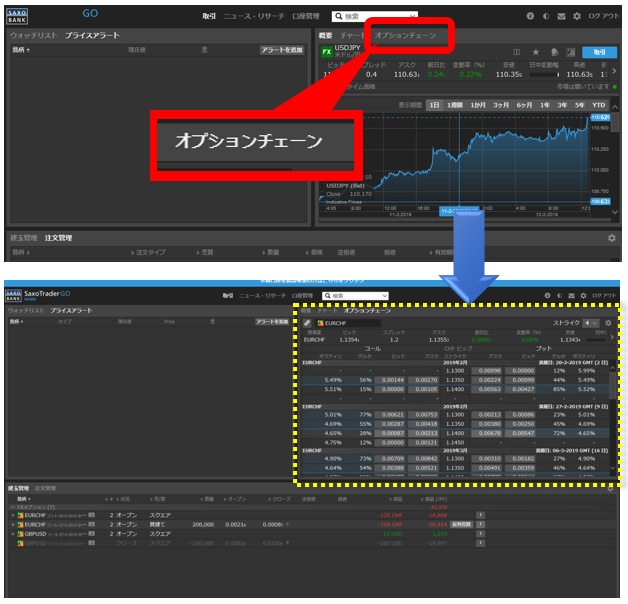The image size is (628, 604).
Task: Open the mail messages icon in top header
Action: pos(561,16)
